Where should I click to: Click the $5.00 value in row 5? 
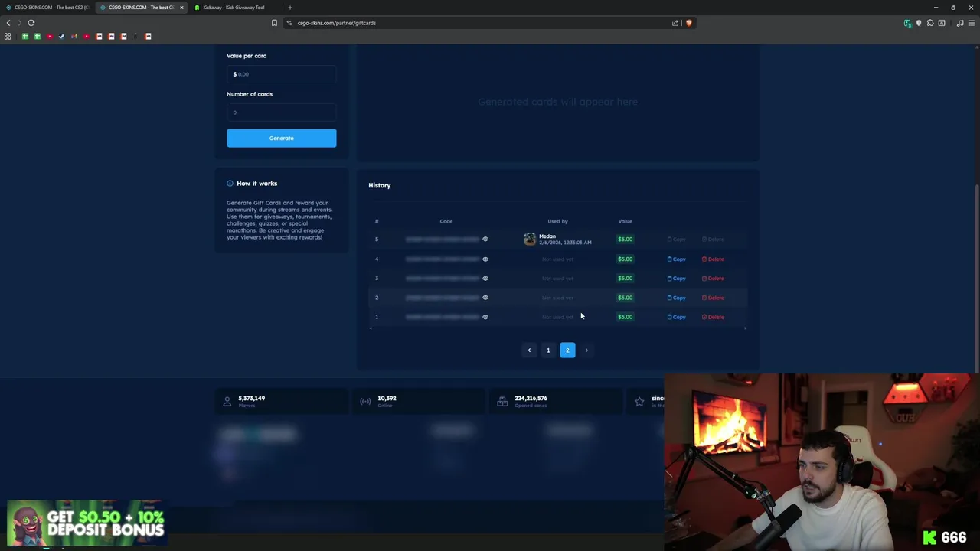(x=626, y=240)
